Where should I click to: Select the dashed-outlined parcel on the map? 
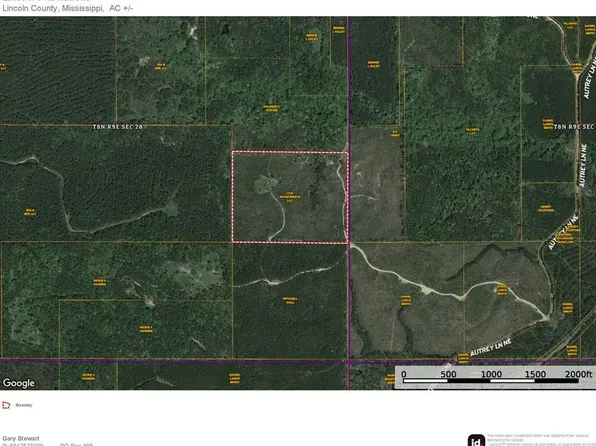coord(290,197)
